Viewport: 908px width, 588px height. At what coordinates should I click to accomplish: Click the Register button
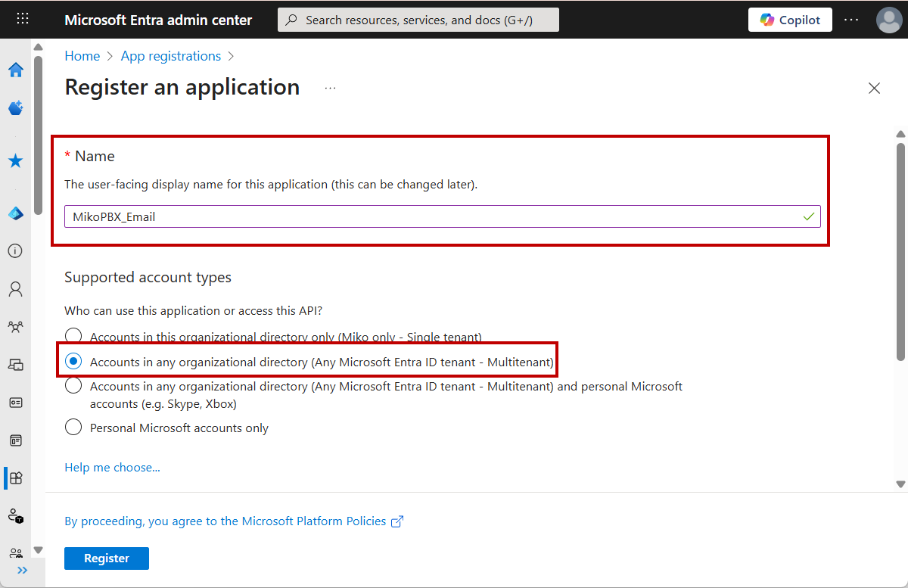107,558
